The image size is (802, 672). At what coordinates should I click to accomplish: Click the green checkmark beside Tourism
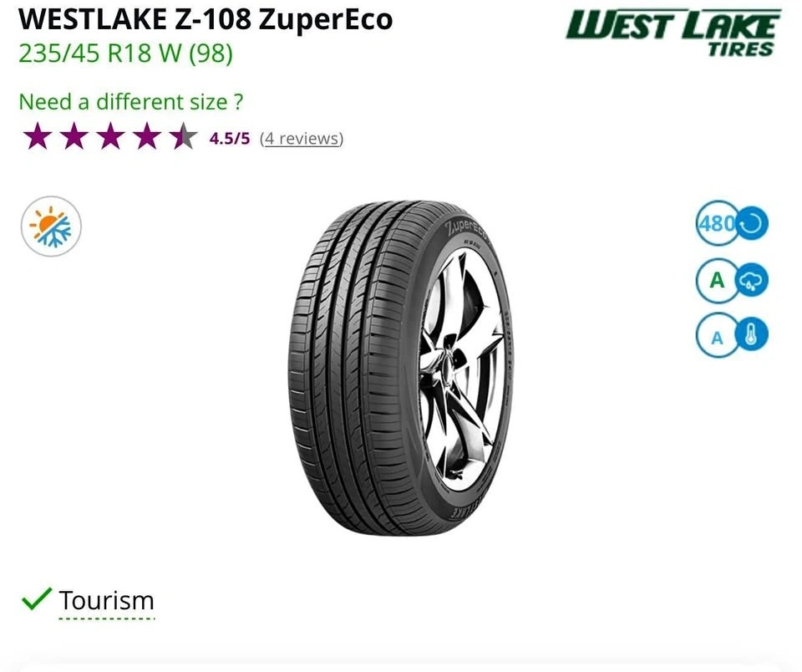tap(36, 599)
